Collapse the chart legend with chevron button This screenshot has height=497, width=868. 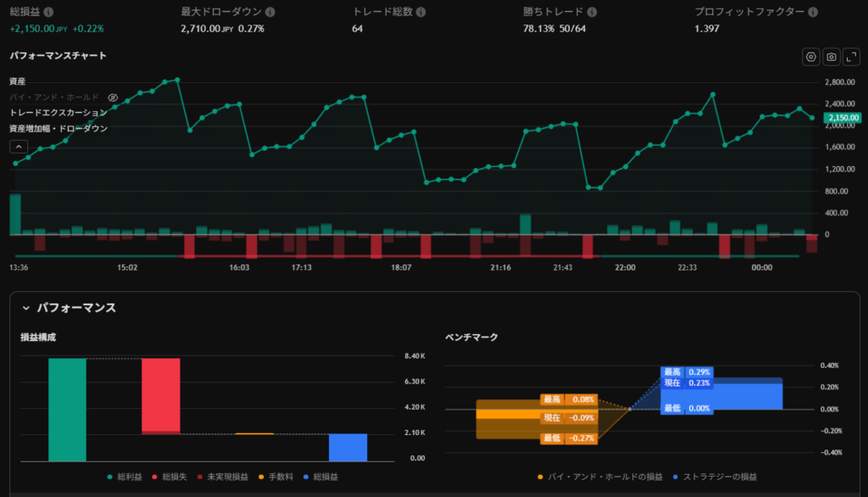(x=18, y=147)
